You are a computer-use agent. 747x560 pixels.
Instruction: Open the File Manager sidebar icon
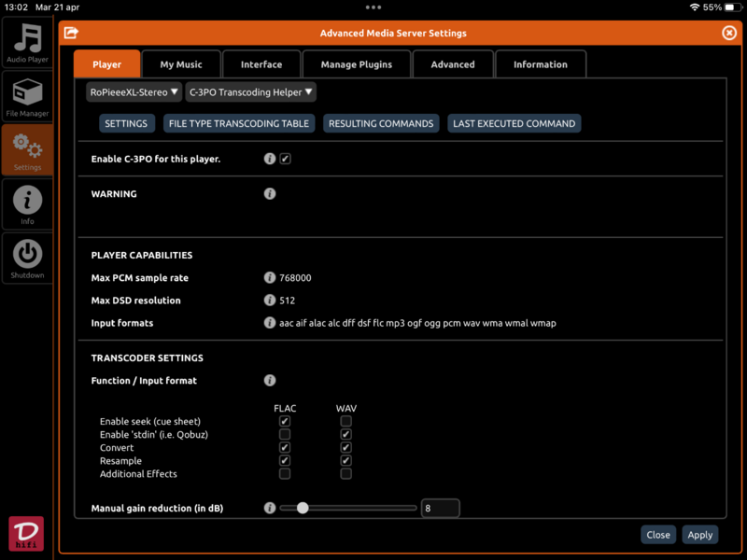click(27, 97)
